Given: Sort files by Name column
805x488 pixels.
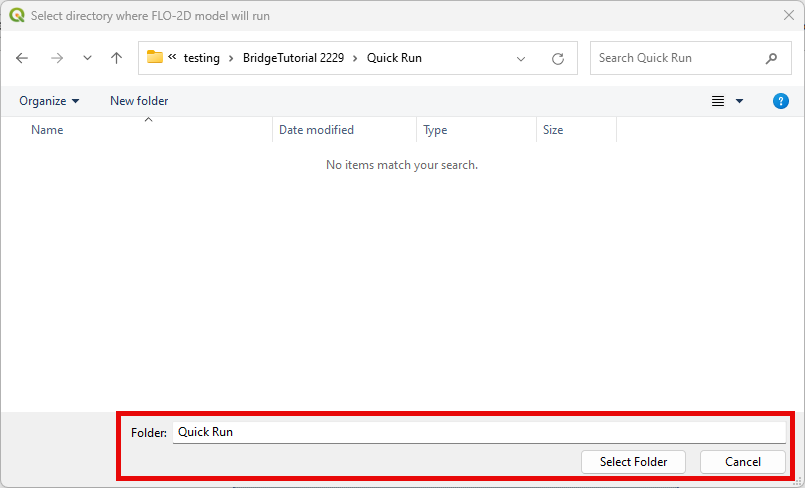Looking at the screenshot, I should tap(47, 130).
